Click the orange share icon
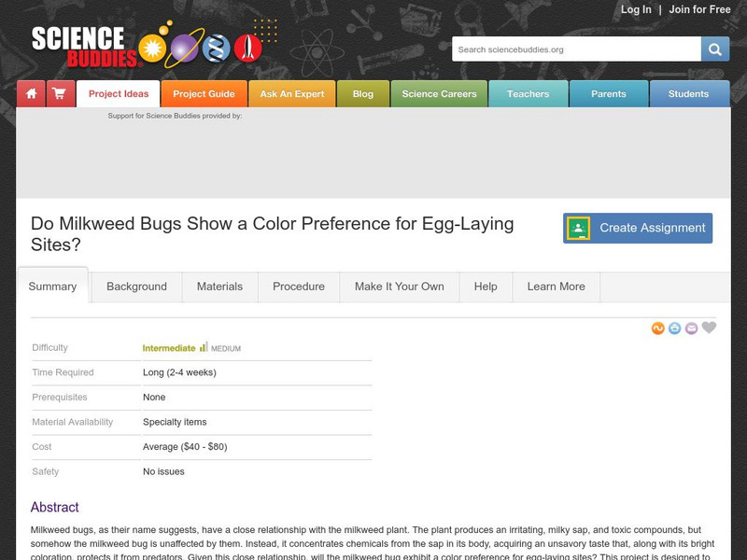Viewport: 747px width, 560px height. (656, 328)
